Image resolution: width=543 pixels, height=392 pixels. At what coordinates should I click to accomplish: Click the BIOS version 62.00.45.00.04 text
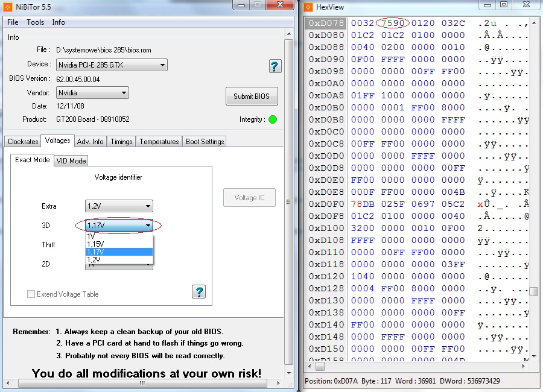click(x=78, y=79)
